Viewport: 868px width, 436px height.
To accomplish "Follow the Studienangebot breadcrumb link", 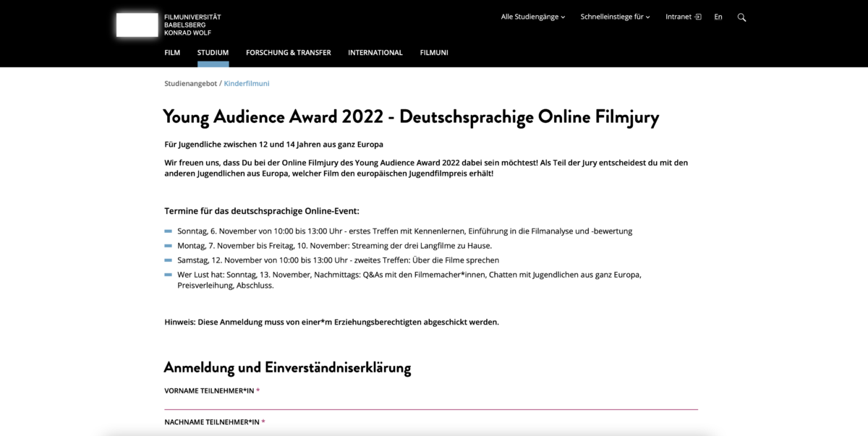I will coord(190,83).
